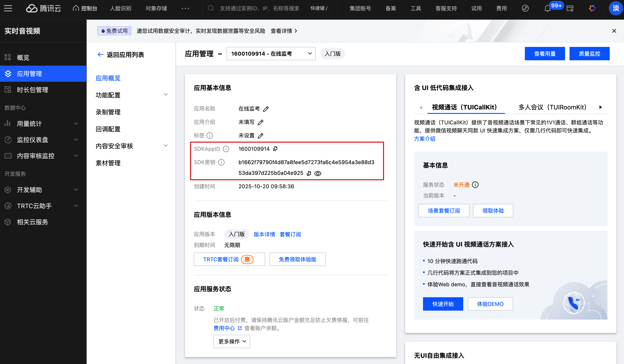
Task: Toggle SDK key visibility with the eye icon
Action: pos(318,173)
